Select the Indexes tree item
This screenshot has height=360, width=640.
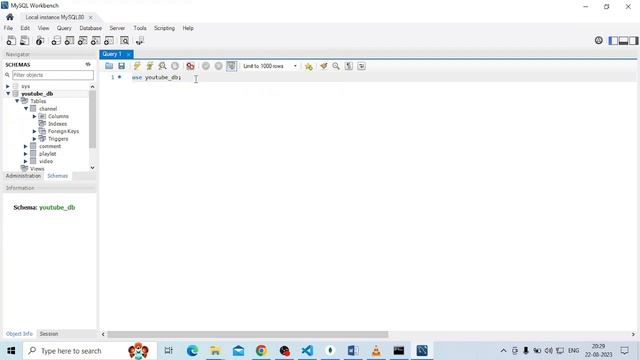pyautogui.click(x=57, y=124)
